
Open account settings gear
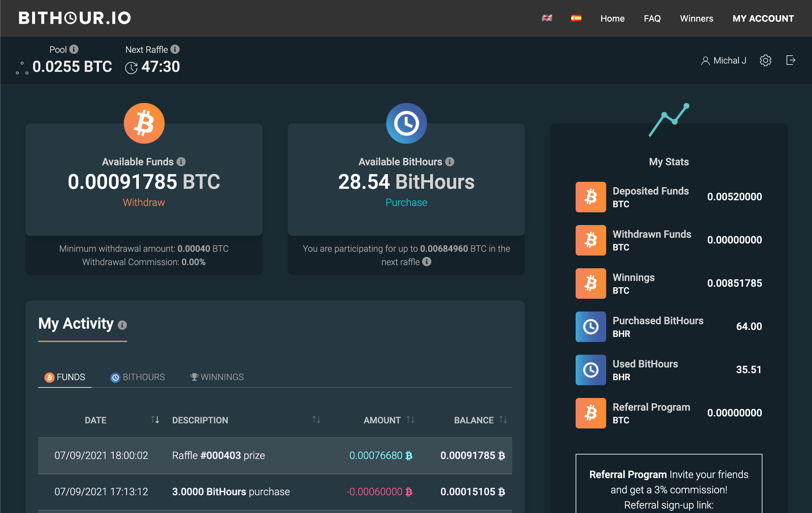765,60
